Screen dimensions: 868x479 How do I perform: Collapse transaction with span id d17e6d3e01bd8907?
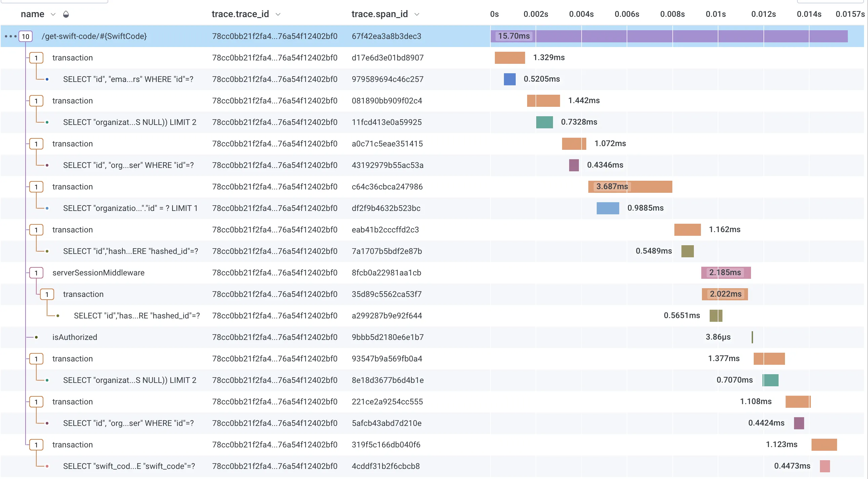36,58
